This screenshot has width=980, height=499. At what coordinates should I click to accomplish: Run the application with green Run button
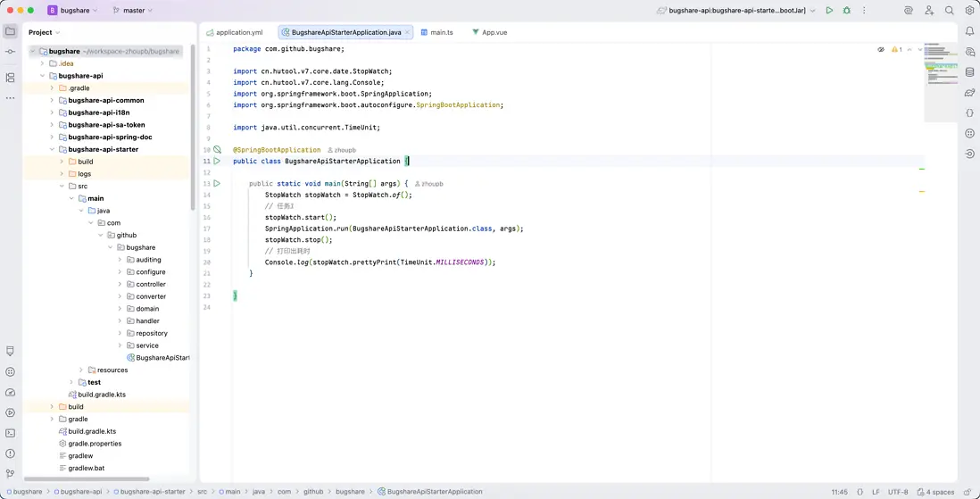[x=829, y=11]
